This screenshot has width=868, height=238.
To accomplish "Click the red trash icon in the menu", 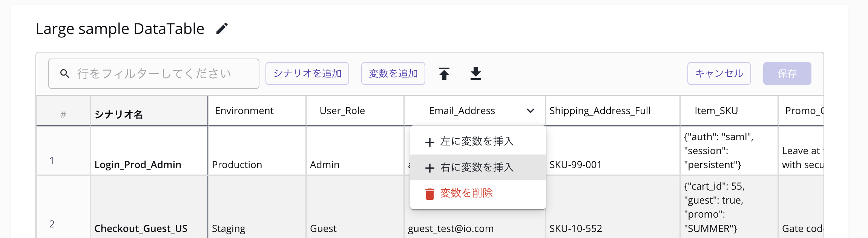I will point(429,193).
